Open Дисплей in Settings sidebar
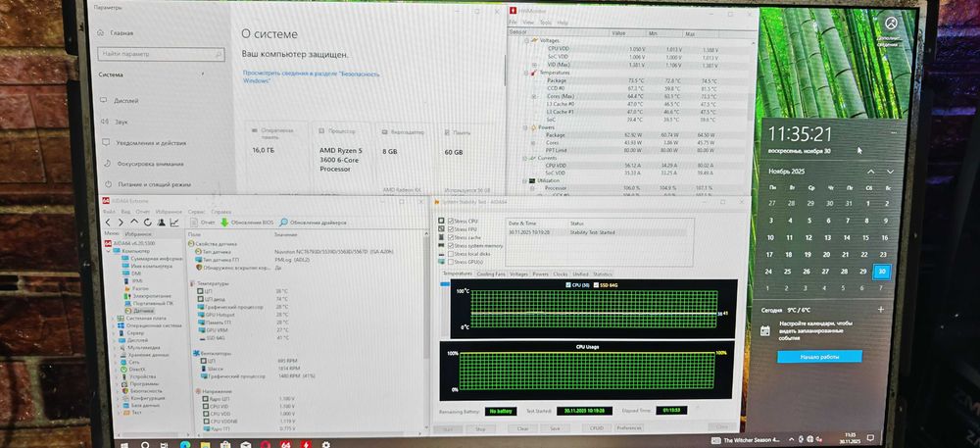 (x=120, y=101)
